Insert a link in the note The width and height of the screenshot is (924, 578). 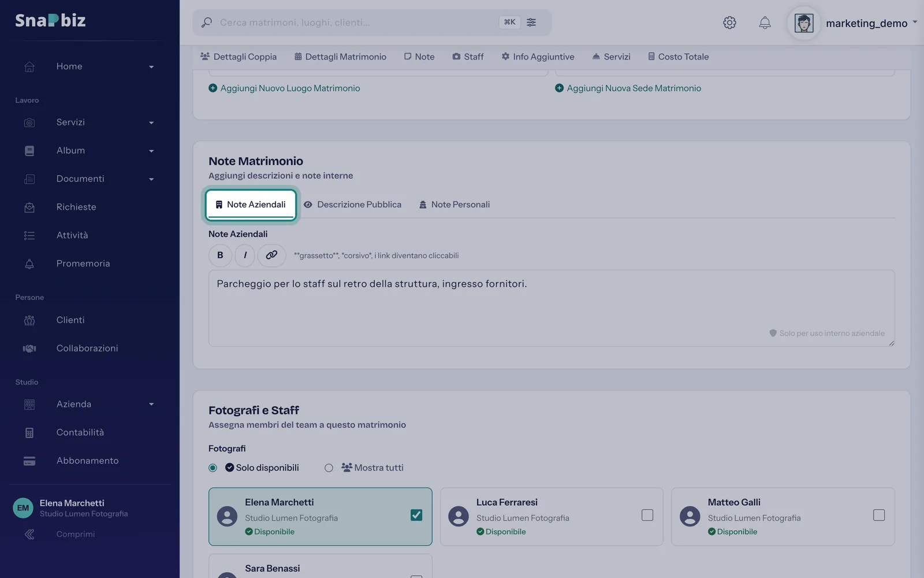coord(271,255)
